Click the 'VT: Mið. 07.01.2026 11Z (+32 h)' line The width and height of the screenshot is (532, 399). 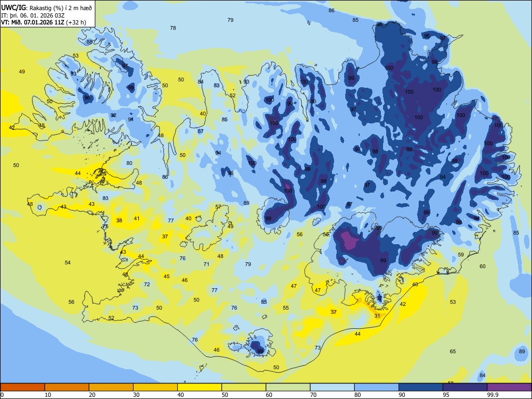point(44,22)
